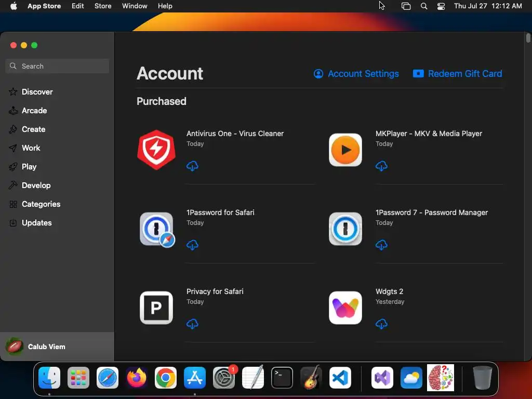Open Finder from the Dock
Screen dimensions: 532x399
[49, 378]
